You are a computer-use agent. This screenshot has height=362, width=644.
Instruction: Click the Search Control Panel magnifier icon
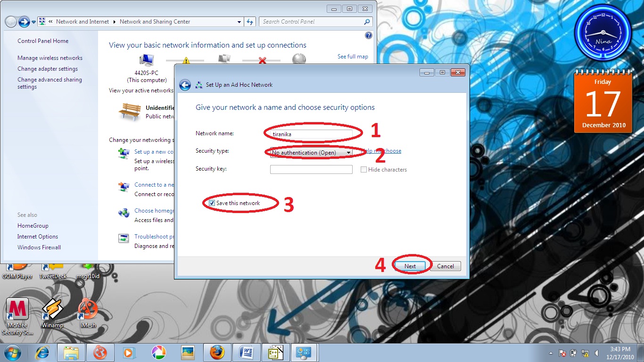click(367, 22)
